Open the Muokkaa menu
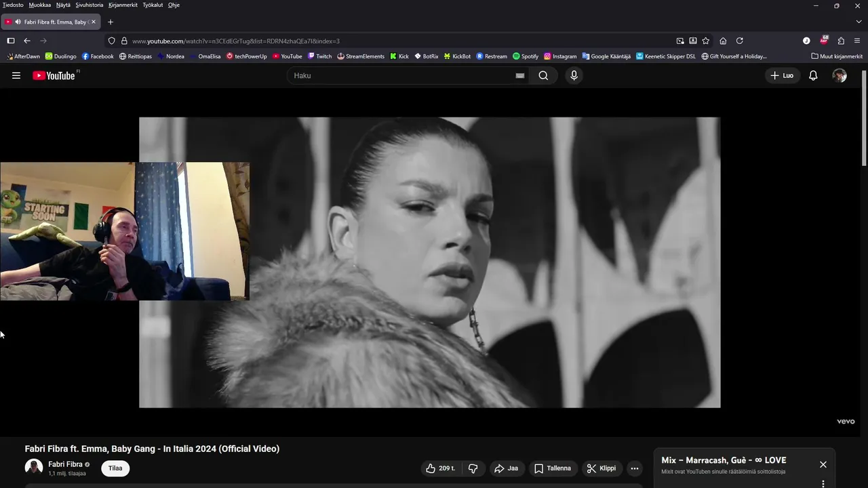Image resolution: width=868 pixels, height=488 pixels. (x=40, y=5)
